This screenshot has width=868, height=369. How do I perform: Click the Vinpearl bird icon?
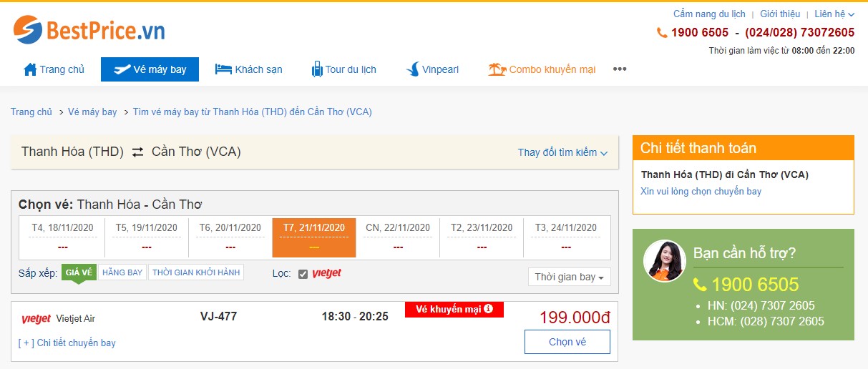[x=412, y=69]
